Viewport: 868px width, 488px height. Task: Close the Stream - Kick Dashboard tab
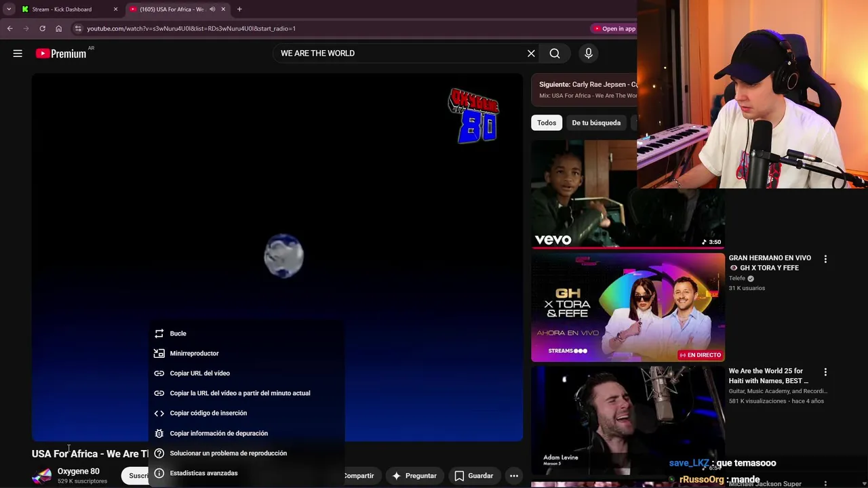(x=115, y=9)
